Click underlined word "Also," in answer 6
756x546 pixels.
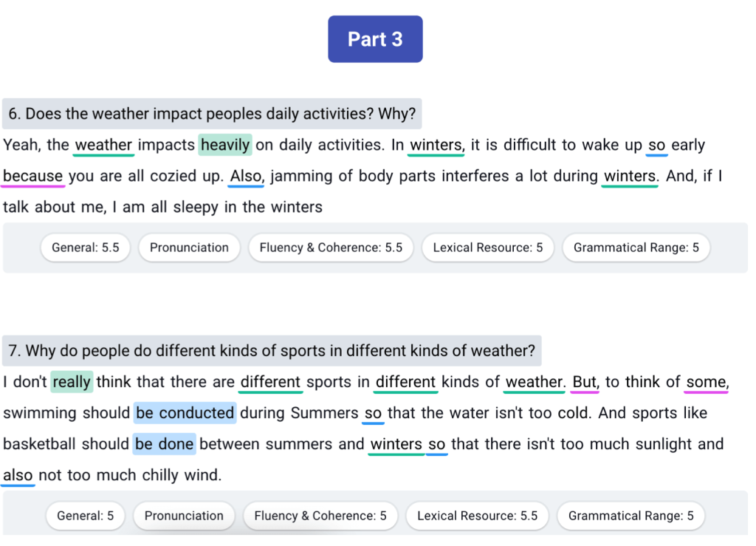247,176
